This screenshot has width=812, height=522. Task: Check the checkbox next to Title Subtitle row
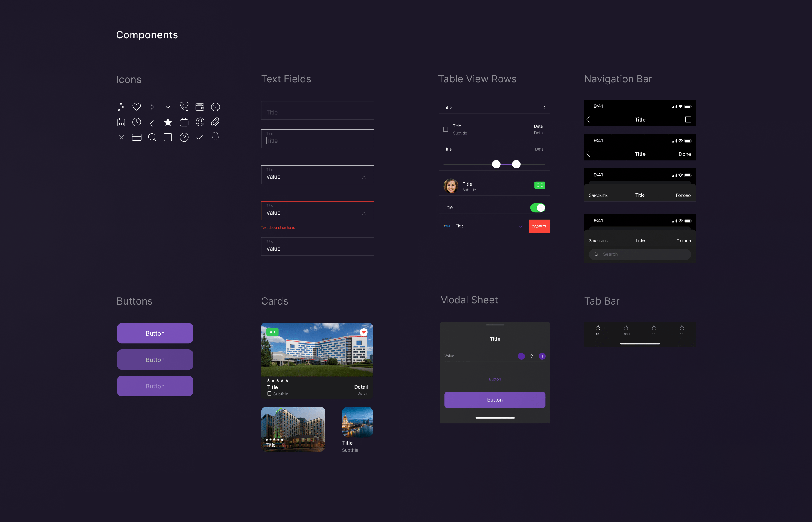tap(446, 129)
